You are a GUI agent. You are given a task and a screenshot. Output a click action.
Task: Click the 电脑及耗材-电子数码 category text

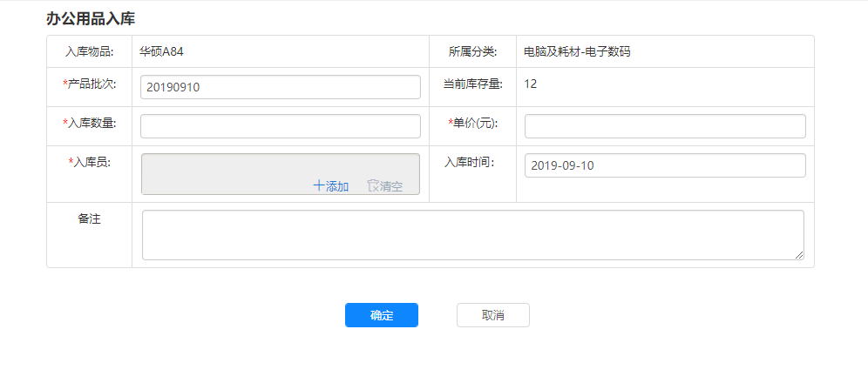click(577, 51)
